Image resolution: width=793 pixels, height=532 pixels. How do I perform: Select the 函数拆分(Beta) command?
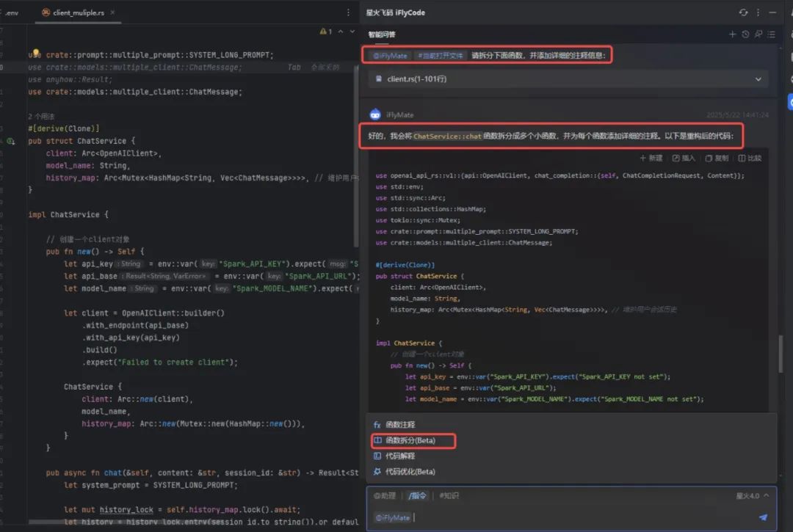[410, 440]
